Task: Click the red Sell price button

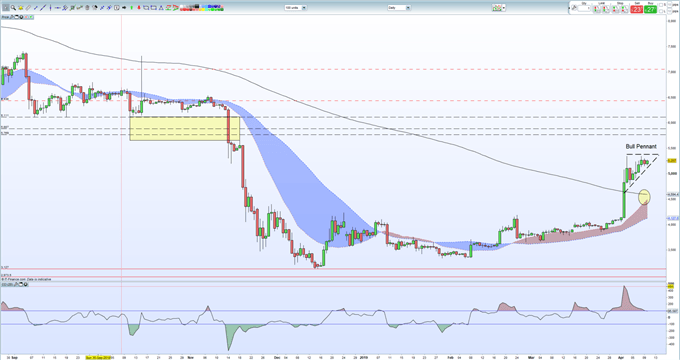Action: point(637,9)
